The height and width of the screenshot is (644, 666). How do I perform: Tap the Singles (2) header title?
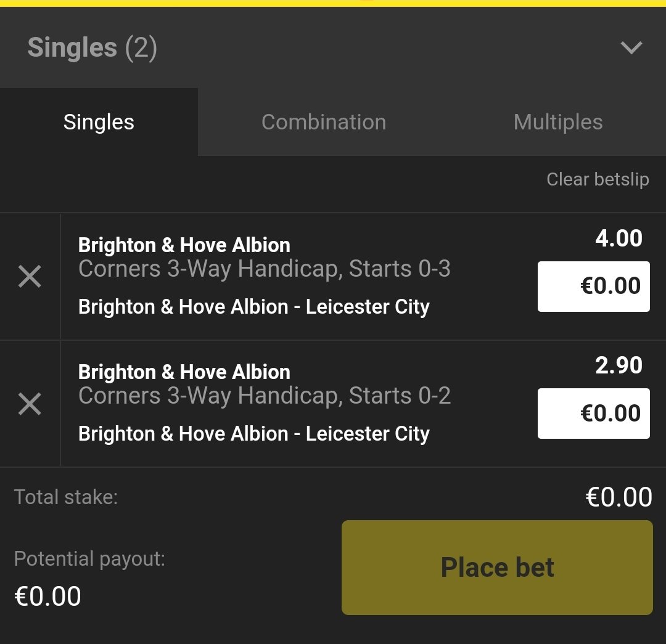tap(92, 47)
